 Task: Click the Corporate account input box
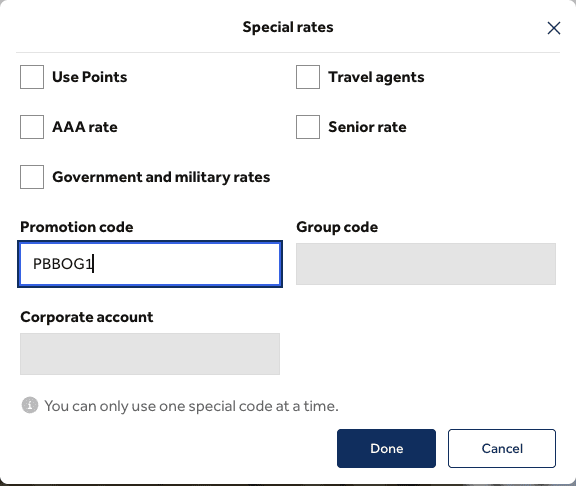[150, 354]
